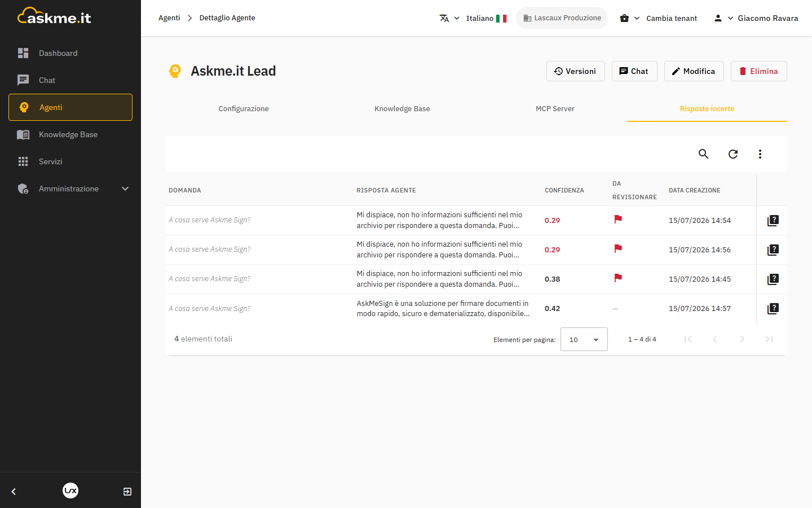The height and width of the screenshot is (508, 812).
Task: Sort by the Domanda column header
Action: click(x=185, y=190)
